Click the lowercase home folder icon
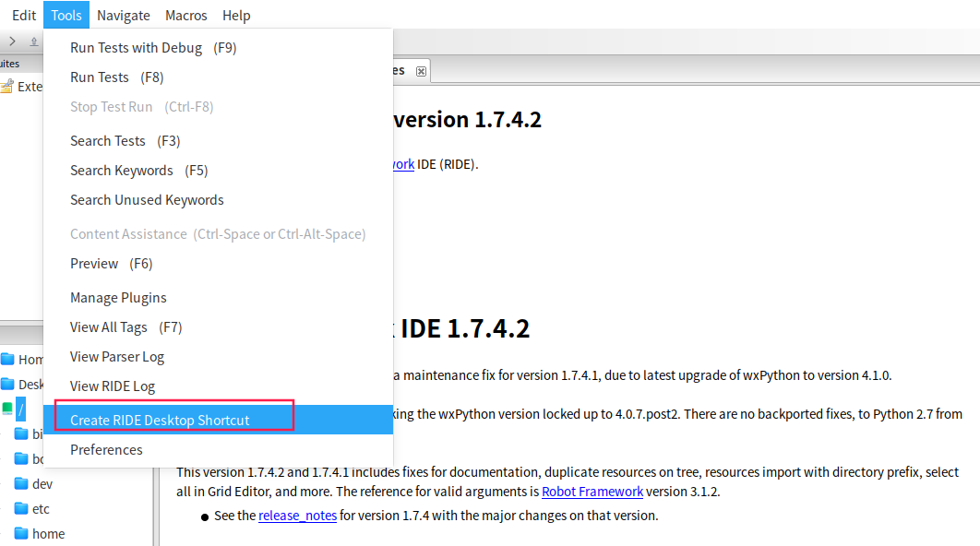This screenshot has width=980, height=546. (x=21, y=533)
